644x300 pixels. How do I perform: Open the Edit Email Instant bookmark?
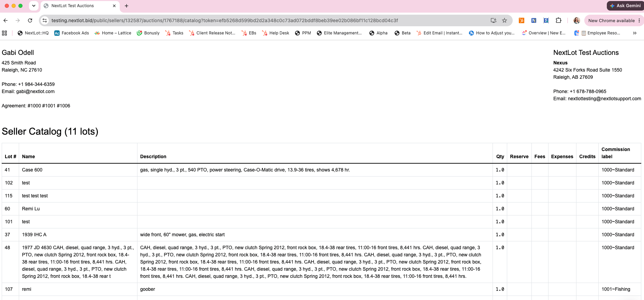(x=439, y=33)
